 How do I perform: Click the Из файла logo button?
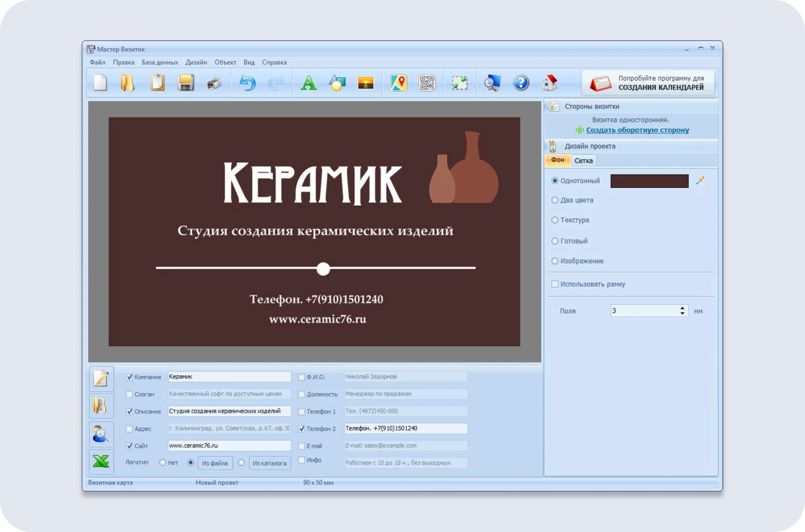click(215, 463)
